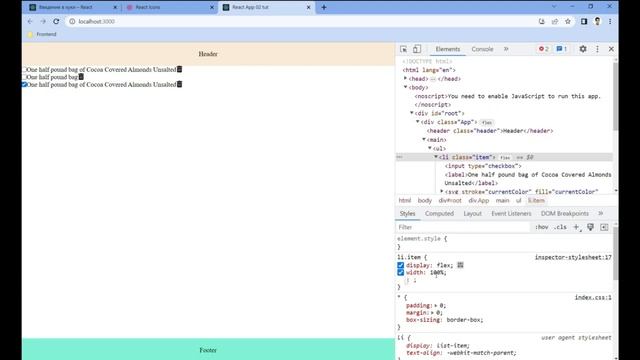The height and width of the screenshot is (360, 640).
Task: View site information icon in address bar
Action: (72, 21)
